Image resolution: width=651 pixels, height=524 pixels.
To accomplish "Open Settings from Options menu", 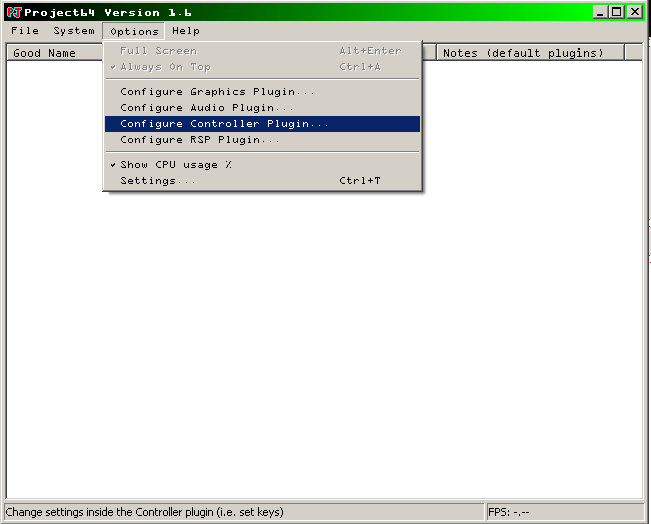I will [262, 181].
